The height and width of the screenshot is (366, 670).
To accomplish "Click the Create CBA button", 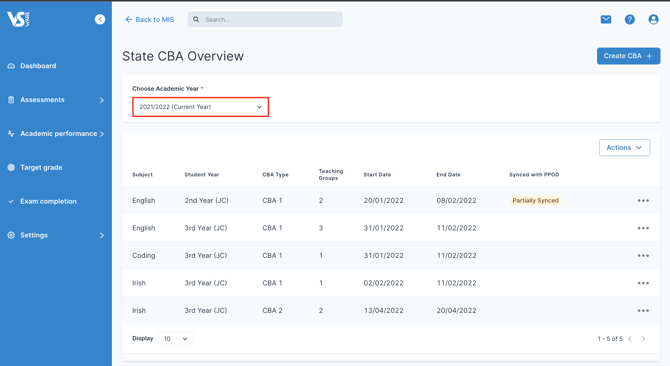I will point(628,56).
